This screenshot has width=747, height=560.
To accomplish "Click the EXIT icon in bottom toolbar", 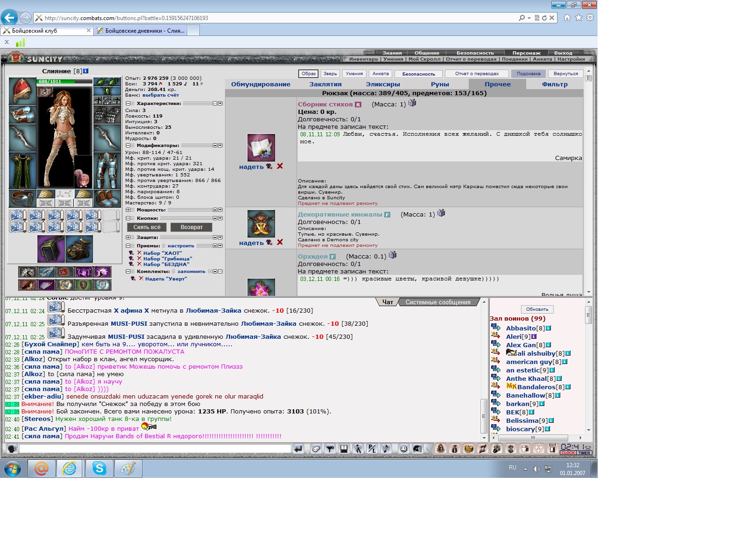I will tap(553, 448).
